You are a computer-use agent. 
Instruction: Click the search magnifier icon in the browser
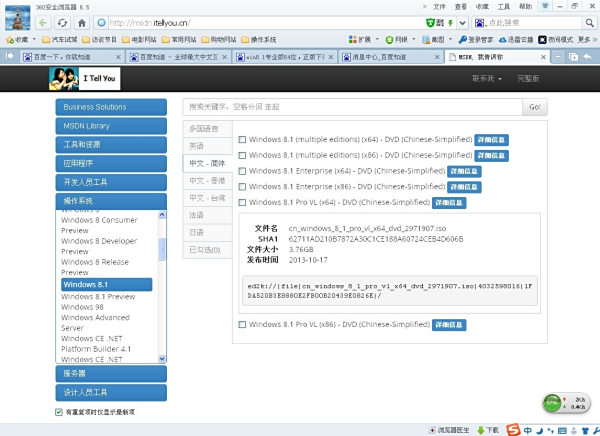pyautogui.click(x=589, y=23)
